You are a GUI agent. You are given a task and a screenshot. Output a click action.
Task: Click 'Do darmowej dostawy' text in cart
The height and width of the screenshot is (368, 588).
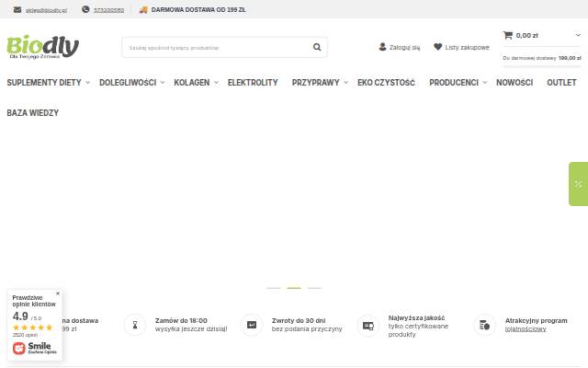coord(529,58)
